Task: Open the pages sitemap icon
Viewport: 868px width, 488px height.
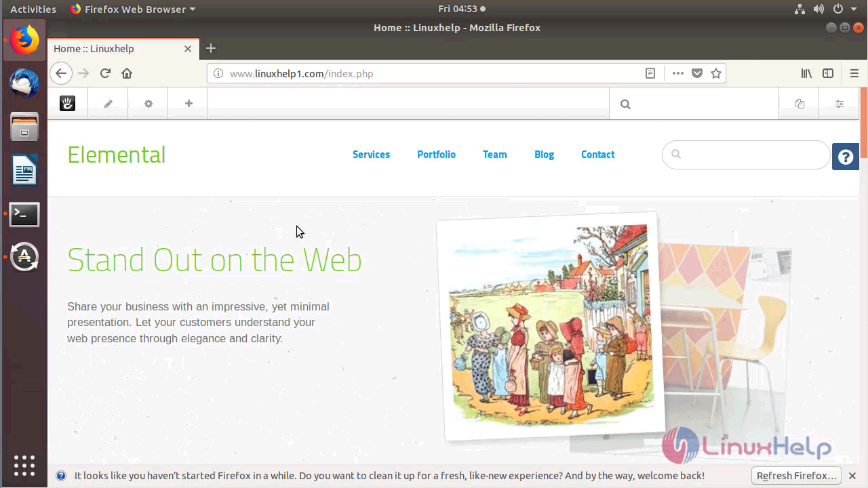Action: point(800,104)
